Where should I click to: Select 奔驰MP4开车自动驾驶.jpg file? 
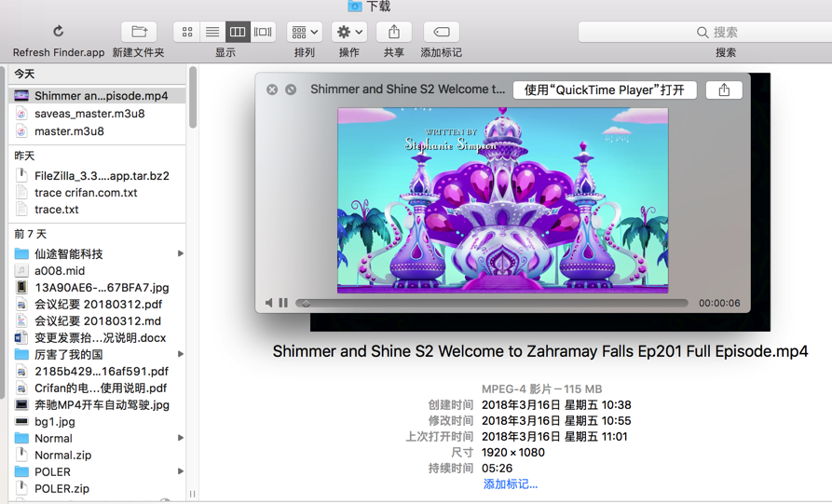point(97,405)
